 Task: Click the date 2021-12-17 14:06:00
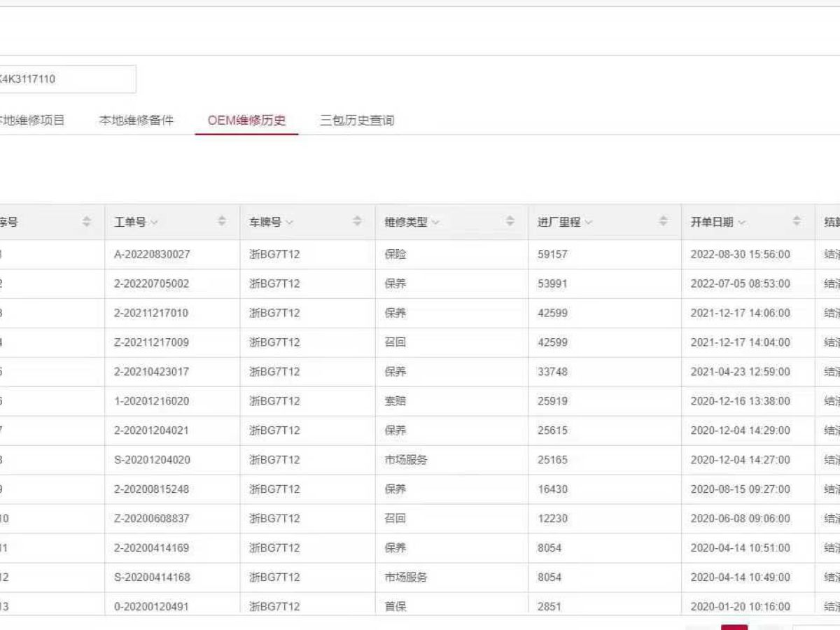click(x=741, y=313)
